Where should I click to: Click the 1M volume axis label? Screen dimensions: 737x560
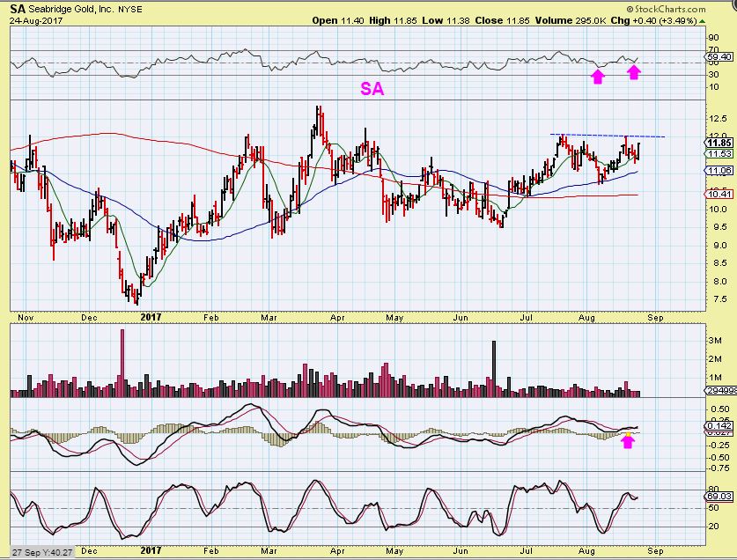(x=716, y=378)
